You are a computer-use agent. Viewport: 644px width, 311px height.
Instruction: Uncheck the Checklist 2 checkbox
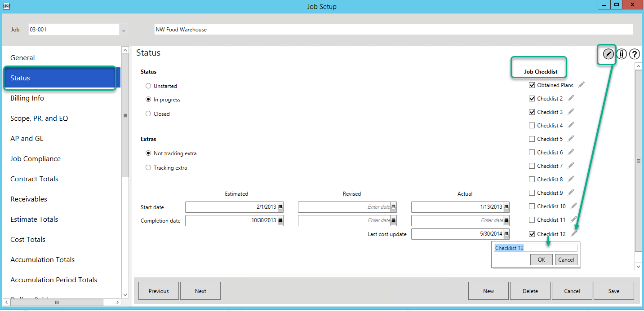[532, 98]
